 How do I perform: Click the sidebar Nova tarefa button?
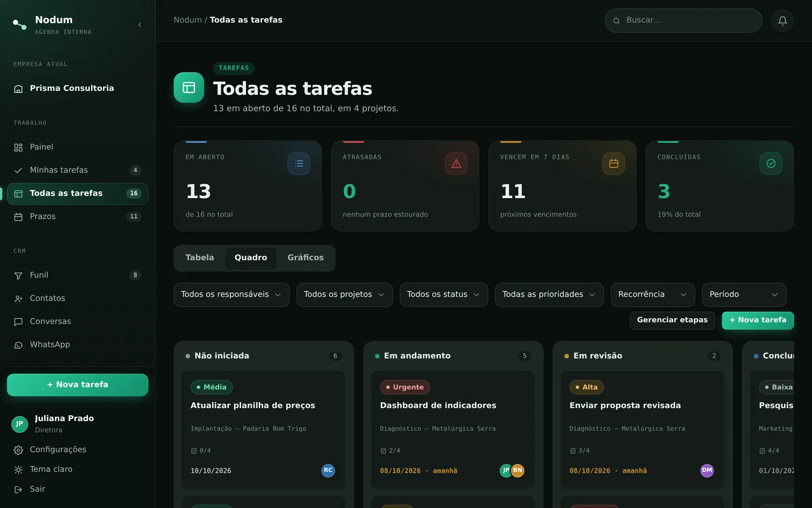coord(78,385)
